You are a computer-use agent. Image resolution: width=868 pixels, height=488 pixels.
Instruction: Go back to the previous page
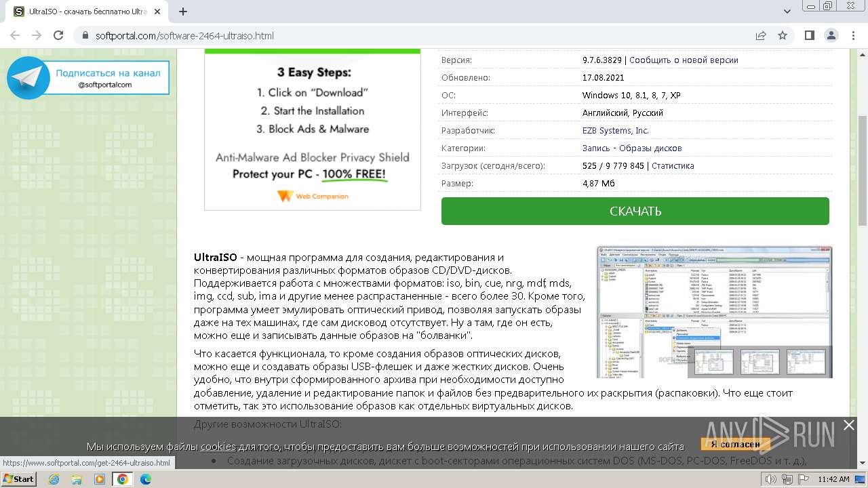pyautogui.click(x=15, y=35)
